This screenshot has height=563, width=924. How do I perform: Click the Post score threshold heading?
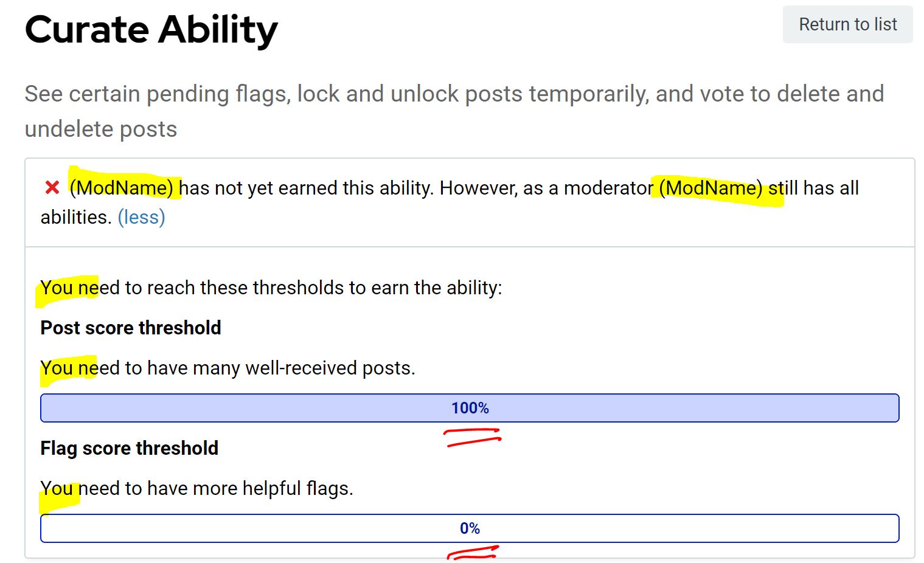tap(131, 328)
